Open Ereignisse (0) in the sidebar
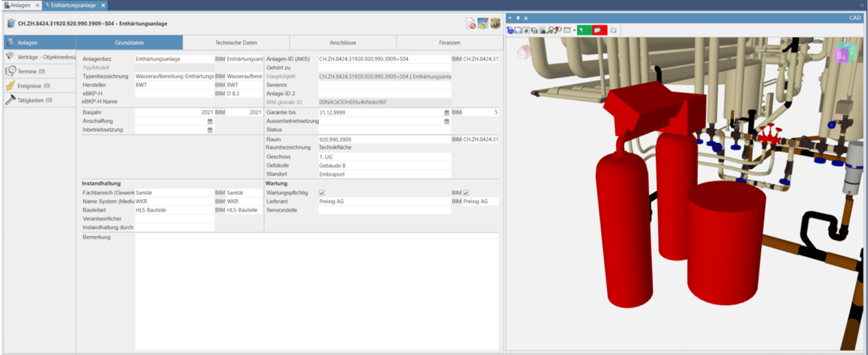The width and height of the screenshot is (868, 355). [40, 86]
